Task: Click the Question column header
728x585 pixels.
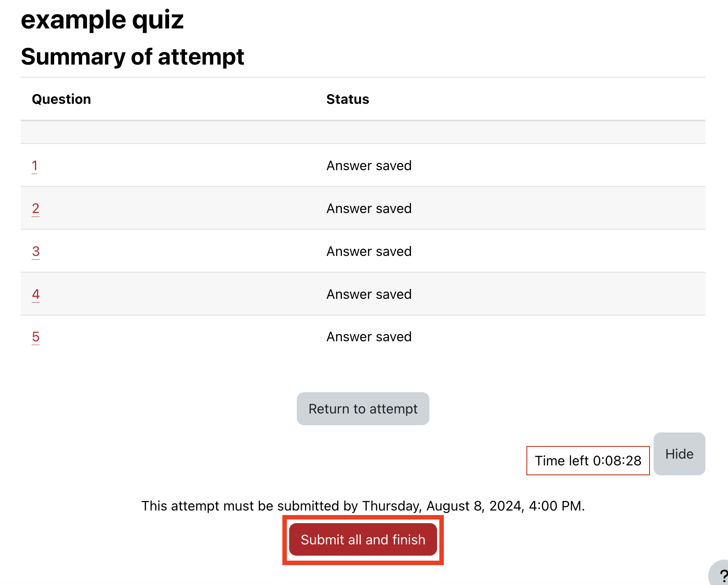Action: [x=61, y=99]
